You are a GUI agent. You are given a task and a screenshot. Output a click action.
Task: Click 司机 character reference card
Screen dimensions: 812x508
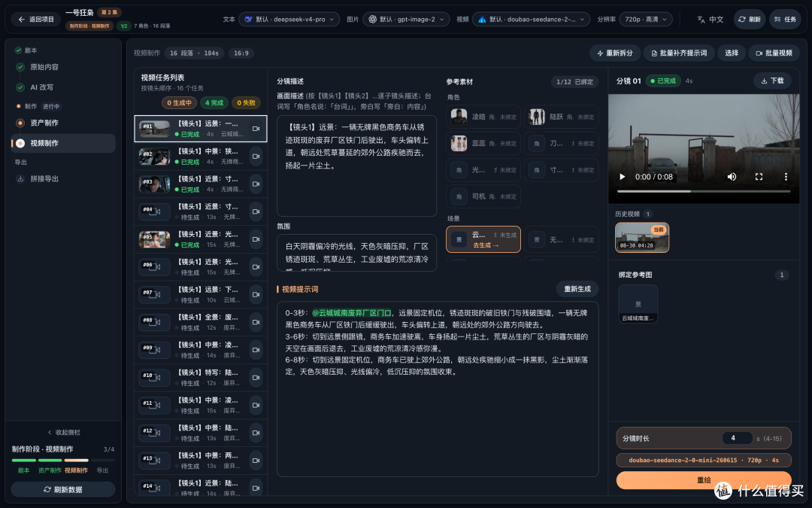483,196
